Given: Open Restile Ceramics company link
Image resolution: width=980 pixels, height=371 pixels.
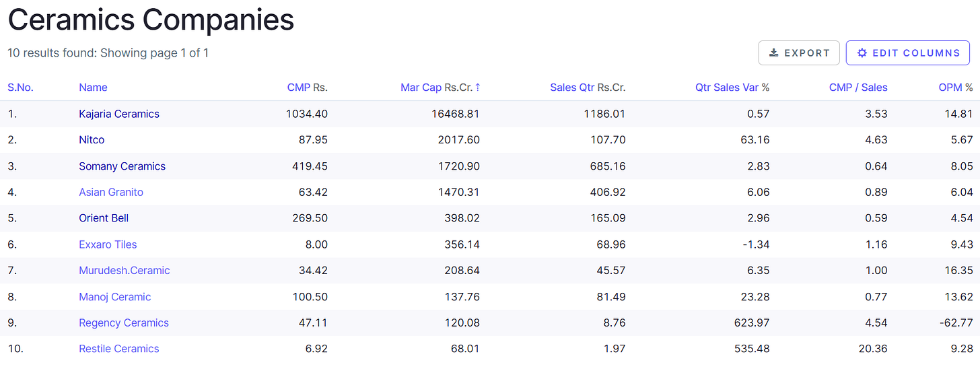Looking at the screenshot, I should coord(119,349).
